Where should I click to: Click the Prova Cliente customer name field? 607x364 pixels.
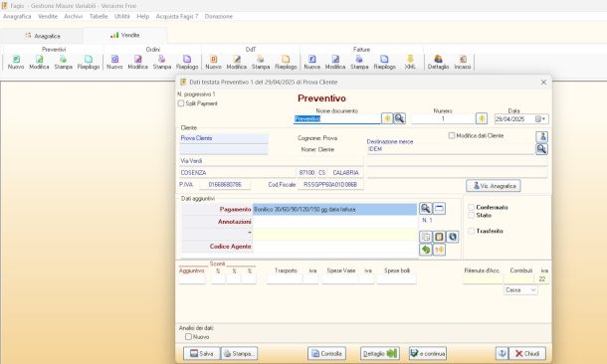[x=224, y=138]
